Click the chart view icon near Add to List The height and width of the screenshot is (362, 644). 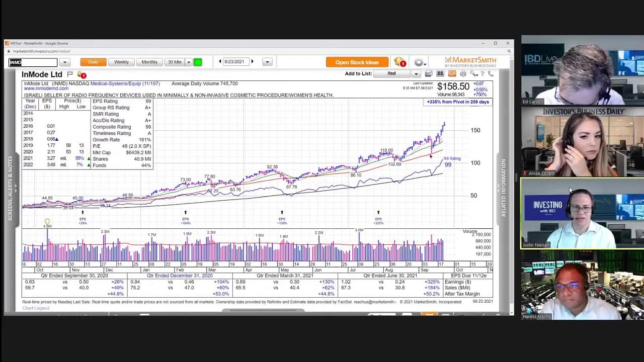pyautogui.click(x=429, y=74)
